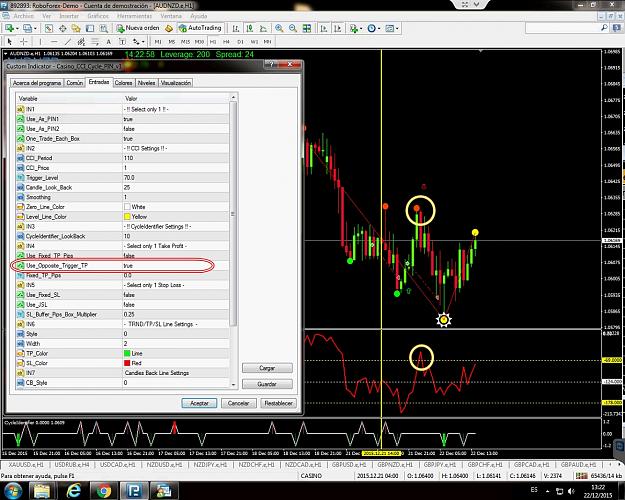Expand the templates dropdown arrow
The width and height of the screenshot is (625, 500).
pos(397,29)
